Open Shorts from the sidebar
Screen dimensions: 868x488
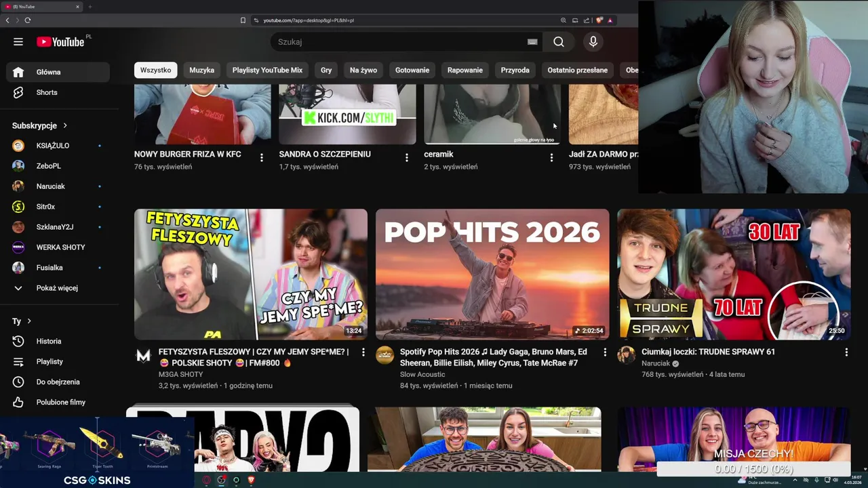(58, 92)
